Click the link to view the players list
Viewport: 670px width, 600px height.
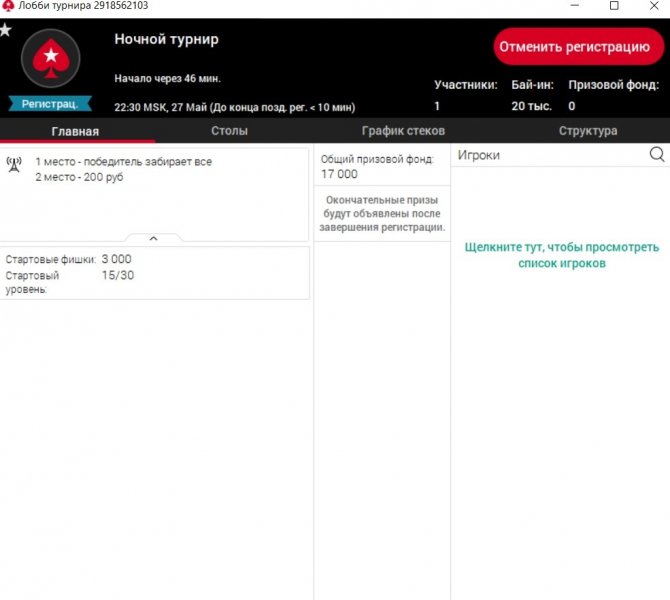tap(561, 255)
